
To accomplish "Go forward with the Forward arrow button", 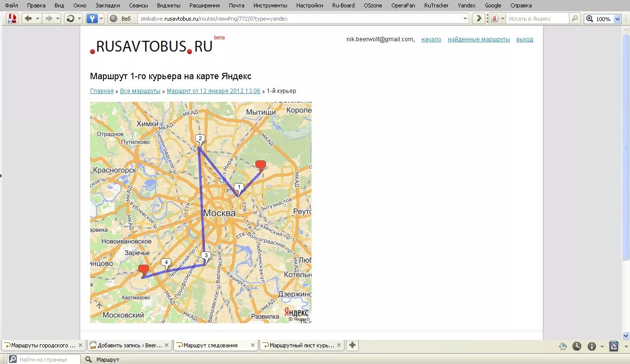I will 49,19.
